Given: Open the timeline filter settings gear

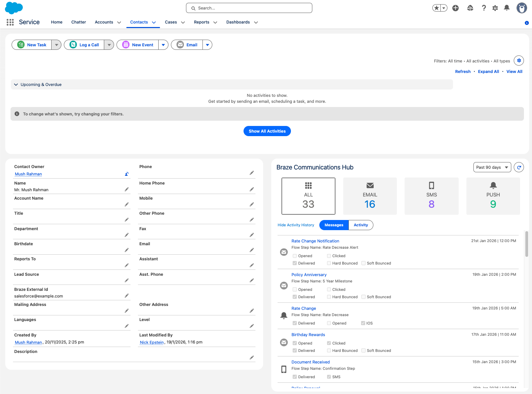Looking at the screenshot, I should [x=519, y=61].
